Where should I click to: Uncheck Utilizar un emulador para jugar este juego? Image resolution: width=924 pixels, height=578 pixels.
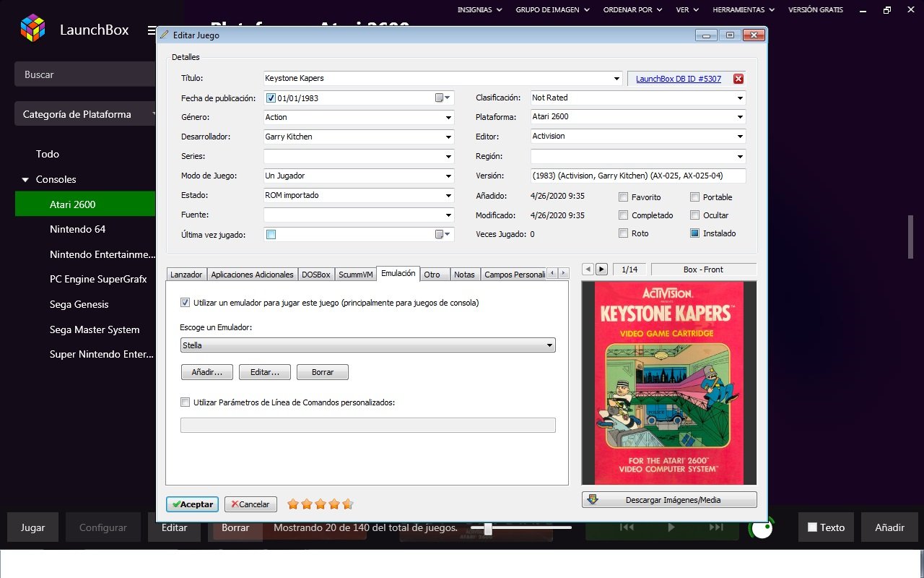click(x=186, y=303)
